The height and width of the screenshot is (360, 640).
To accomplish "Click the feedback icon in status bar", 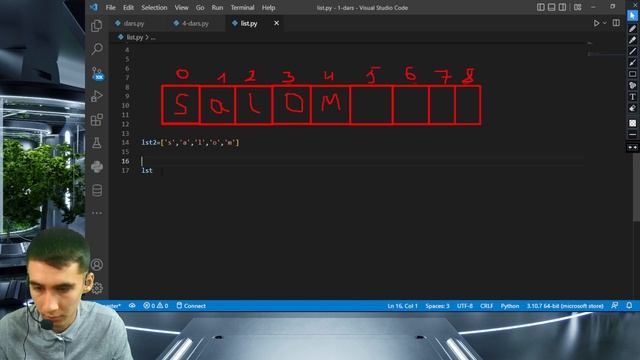I will [615, 305].
